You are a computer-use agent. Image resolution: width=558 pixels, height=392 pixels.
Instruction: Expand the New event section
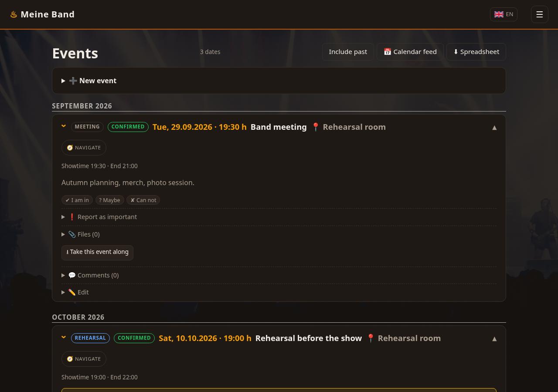point(279,81)
